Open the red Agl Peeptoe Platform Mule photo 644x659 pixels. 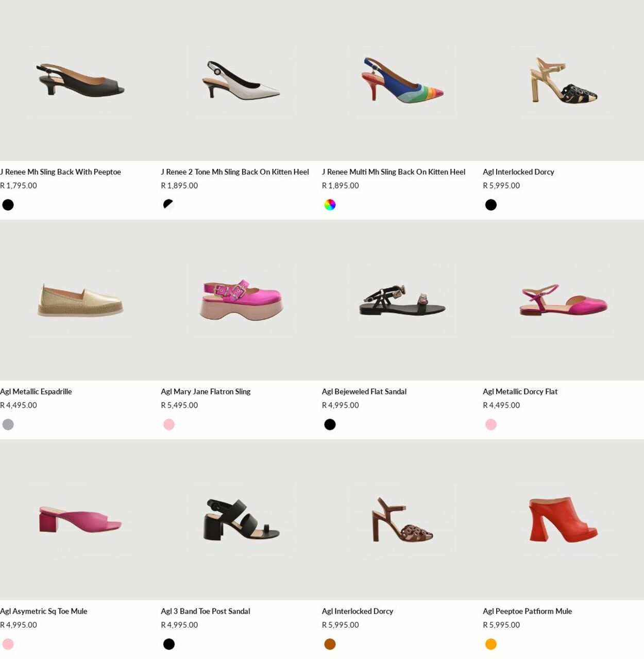(563, 520)
